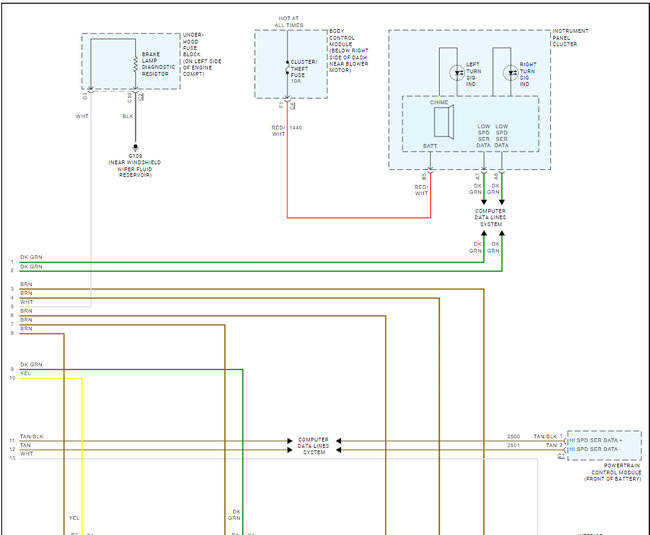This screenshot has width=650, height=535.
Task: Click DK GRN label on line 9
Action: (31, 364)
